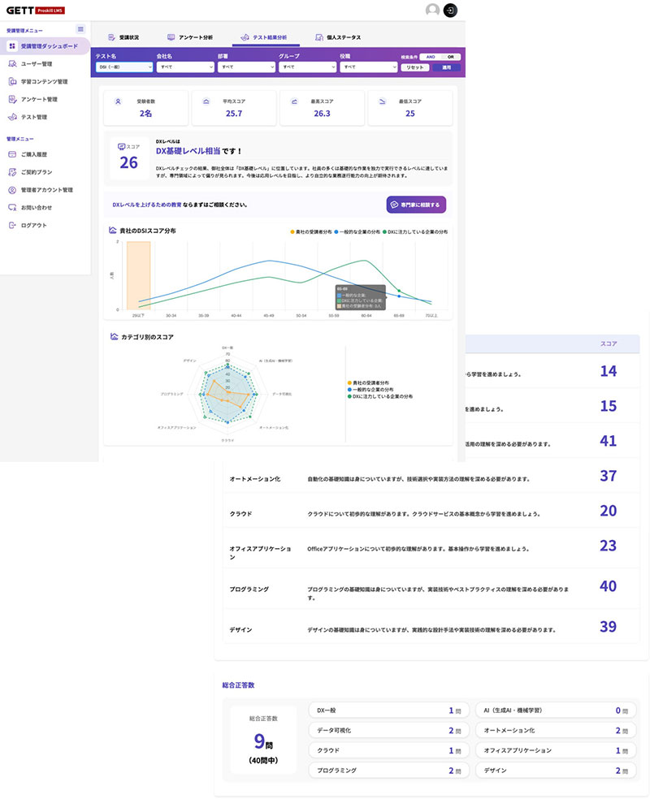Open the 役職 filter dropdown
The image size is (650, 812).
pos(368,67)
